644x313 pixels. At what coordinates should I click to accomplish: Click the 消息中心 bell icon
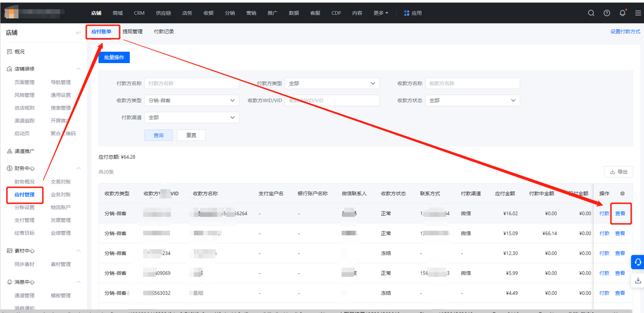pos(10,282)
